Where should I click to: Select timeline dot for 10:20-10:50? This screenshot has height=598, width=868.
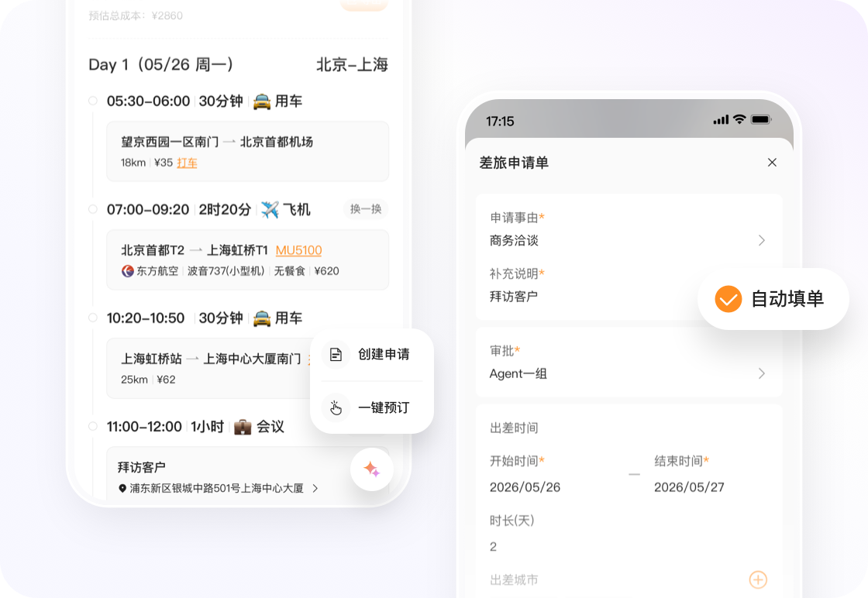pos(93,318)
